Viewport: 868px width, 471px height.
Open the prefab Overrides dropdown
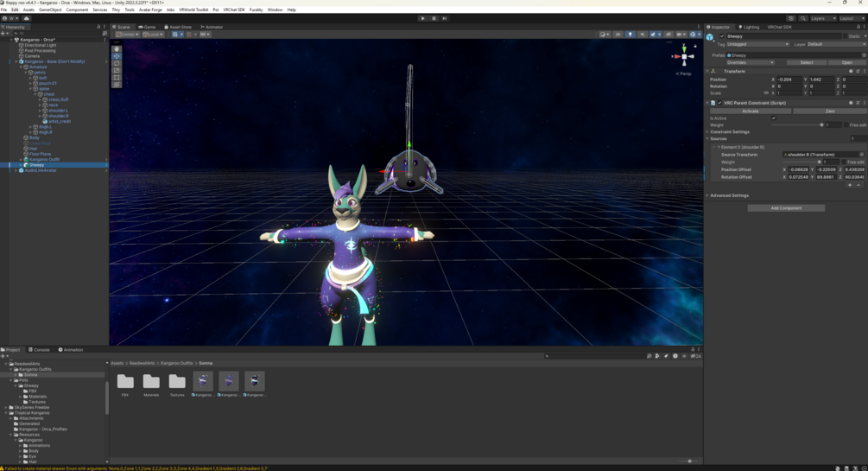(x=750, y=62)
